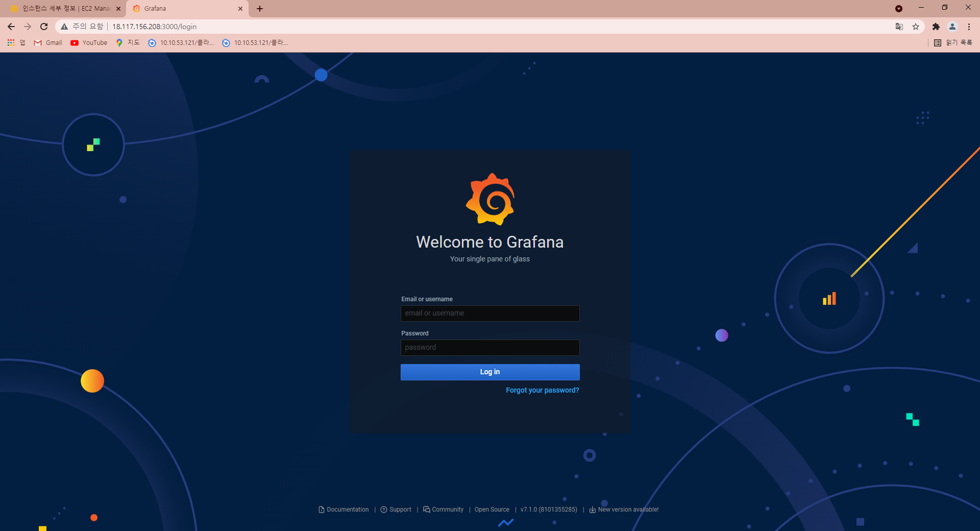The width and height of the screenshot is (980, 531).
Task: Click the Email or username input field
Action: click(x=490, y=313)
